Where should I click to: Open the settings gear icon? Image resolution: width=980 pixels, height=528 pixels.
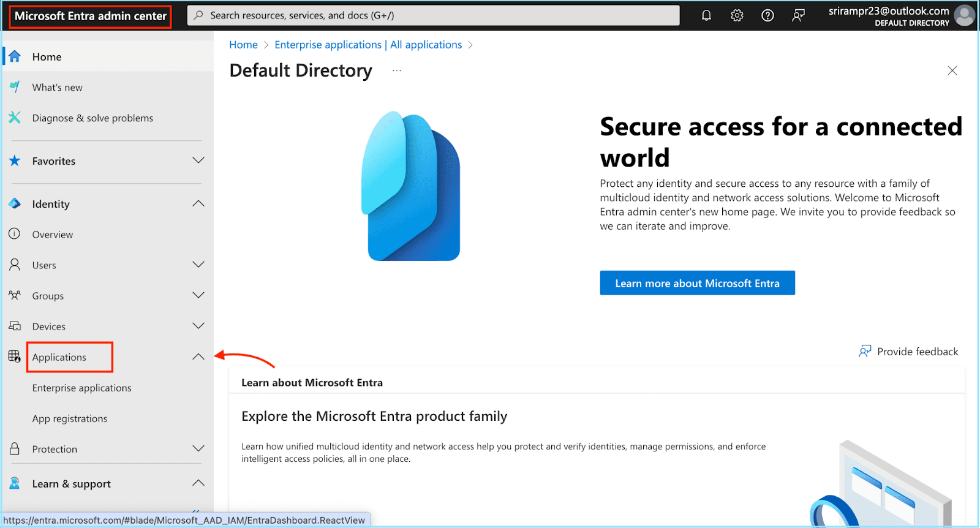[x=737, y=16]
